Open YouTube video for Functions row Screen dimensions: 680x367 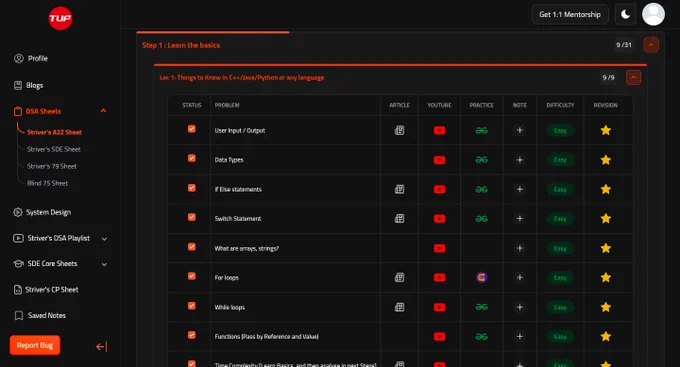tap(439, 337)
